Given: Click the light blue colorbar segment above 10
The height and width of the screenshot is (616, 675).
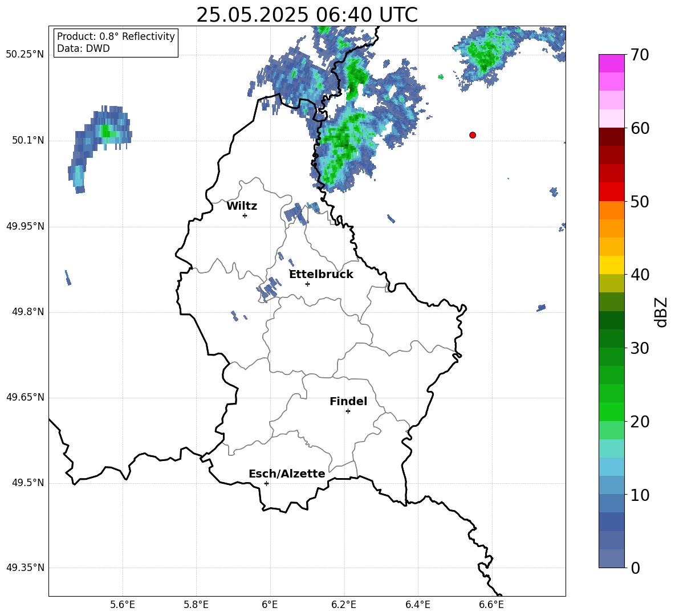Looking at the screenshot, I should (611, 486).
